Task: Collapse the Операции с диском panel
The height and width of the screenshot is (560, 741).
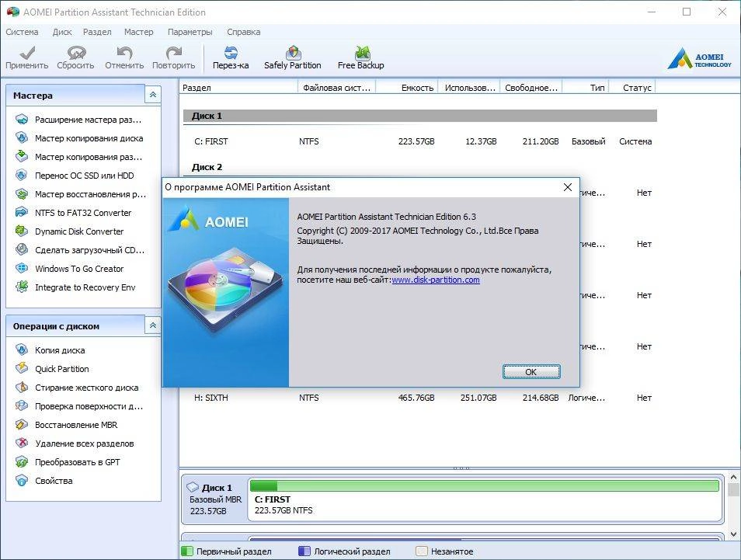Action: (x=153, y=325)
